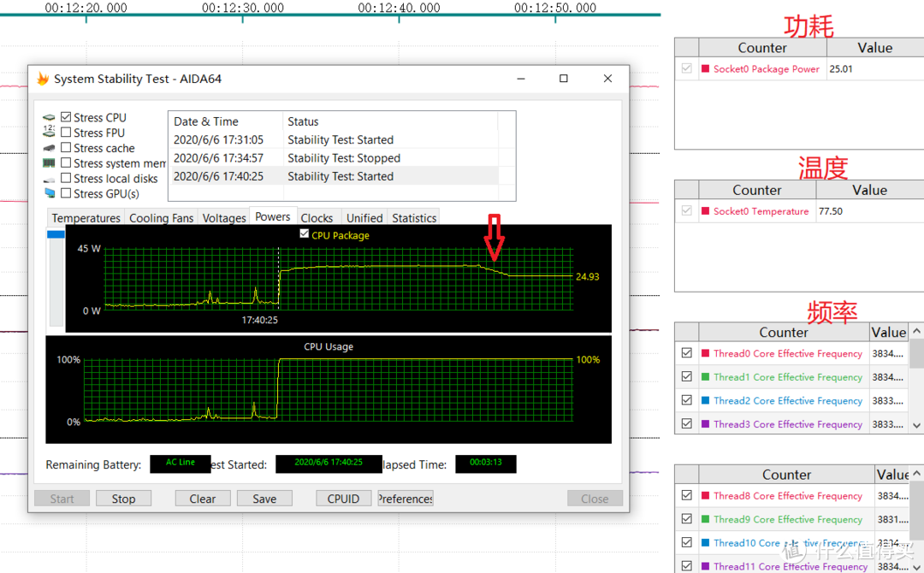Enable the Stress cache checkbox
The width and height of the screenshot is (924, 573).
tap(66, 147)
